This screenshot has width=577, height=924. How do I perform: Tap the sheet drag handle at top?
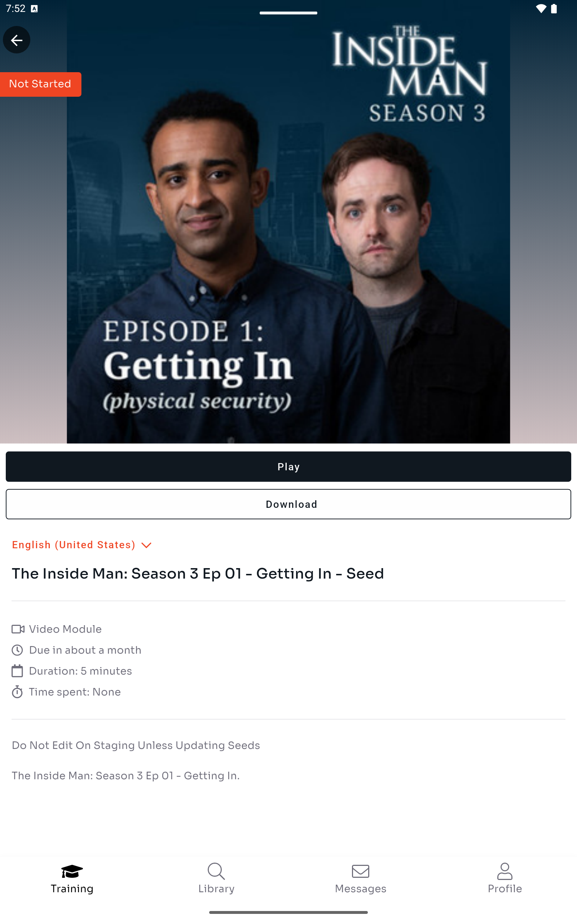click(x=288, y=13)
